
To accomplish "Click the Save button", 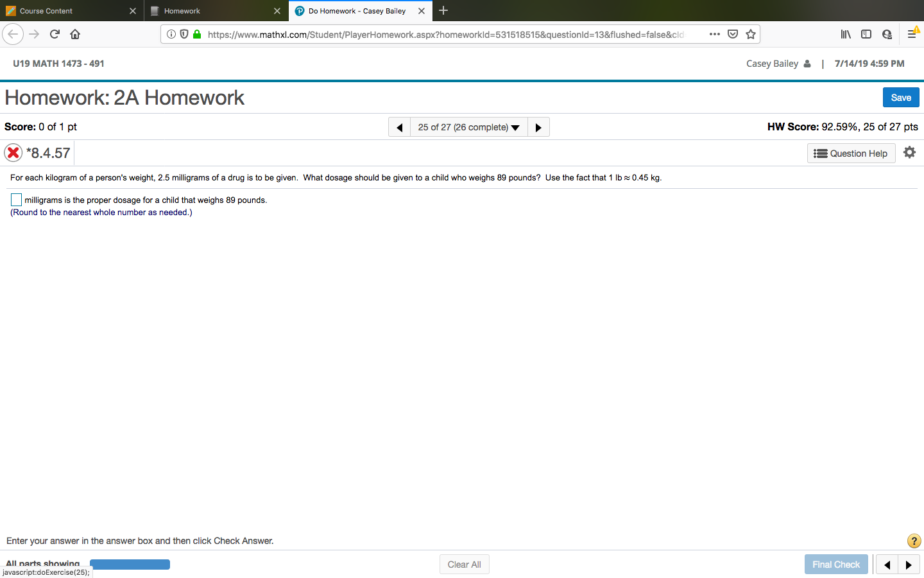I will tap(901, 97).
